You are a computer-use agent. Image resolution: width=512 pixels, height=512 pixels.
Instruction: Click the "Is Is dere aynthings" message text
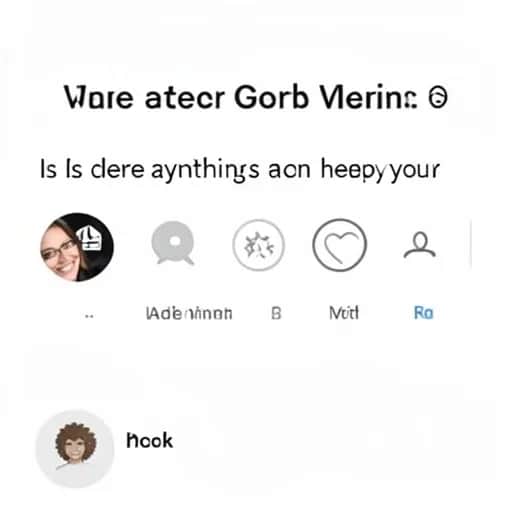click(x=150, y=170)
